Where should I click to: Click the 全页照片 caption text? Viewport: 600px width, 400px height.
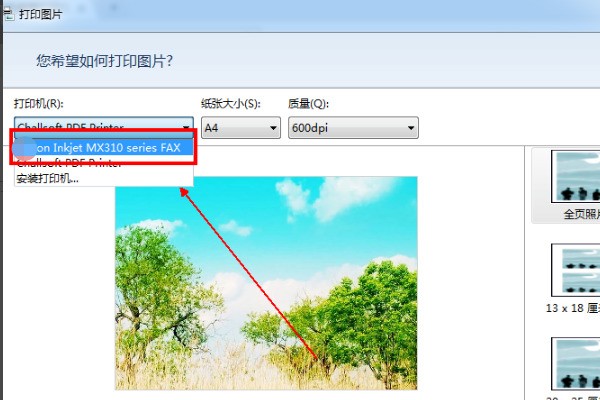point(582,214)
